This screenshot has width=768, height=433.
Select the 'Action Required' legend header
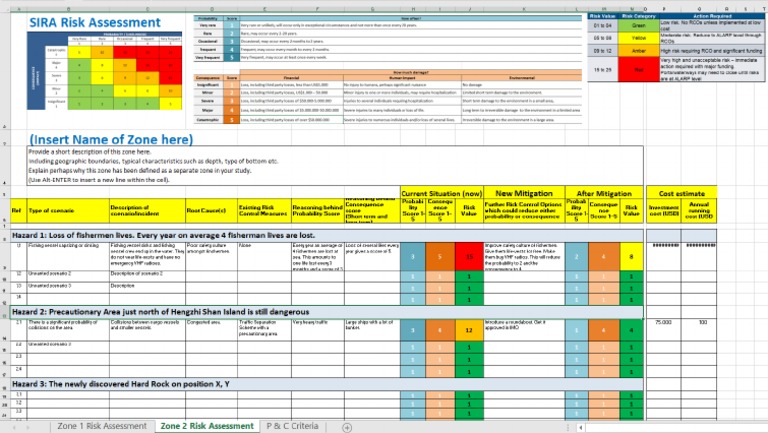[712, 16]
